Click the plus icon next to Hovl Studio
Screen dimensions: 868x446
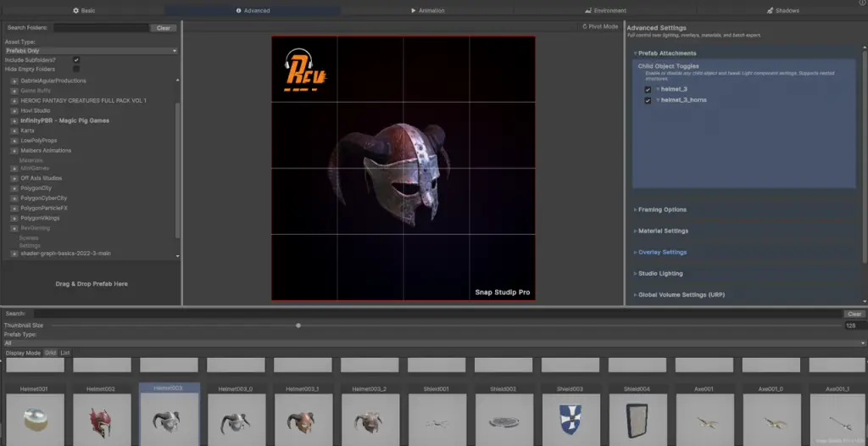(14, 110)
